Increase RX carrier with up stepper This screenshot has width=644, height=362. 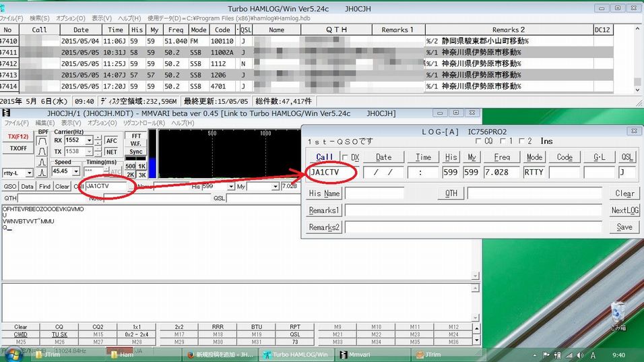[98, 138]
